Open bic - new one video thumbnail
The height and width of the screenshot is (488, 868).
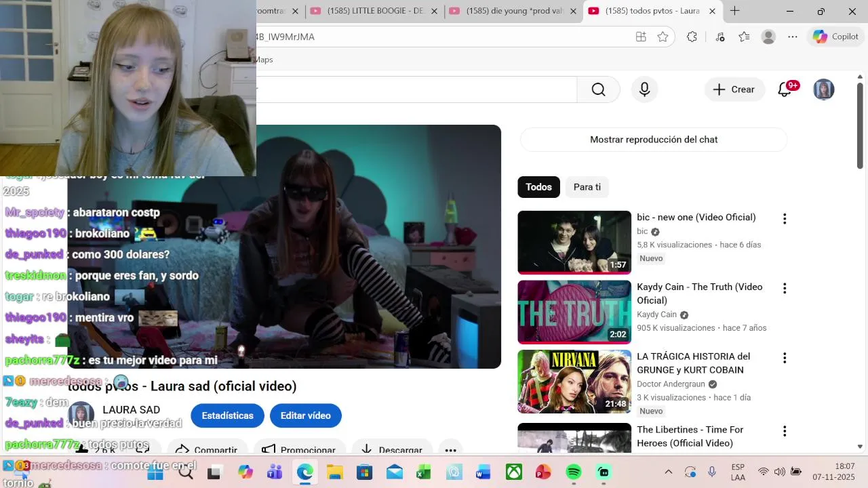pos(574,242)
